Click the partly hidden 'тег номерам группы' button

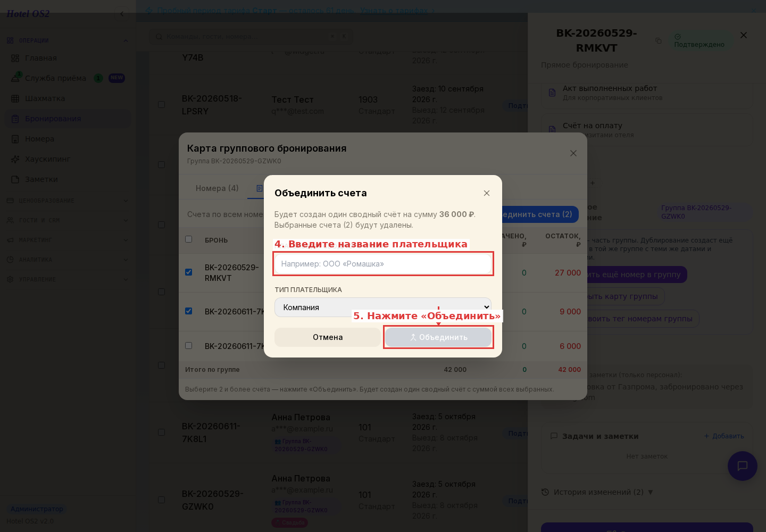click(643, 319)
